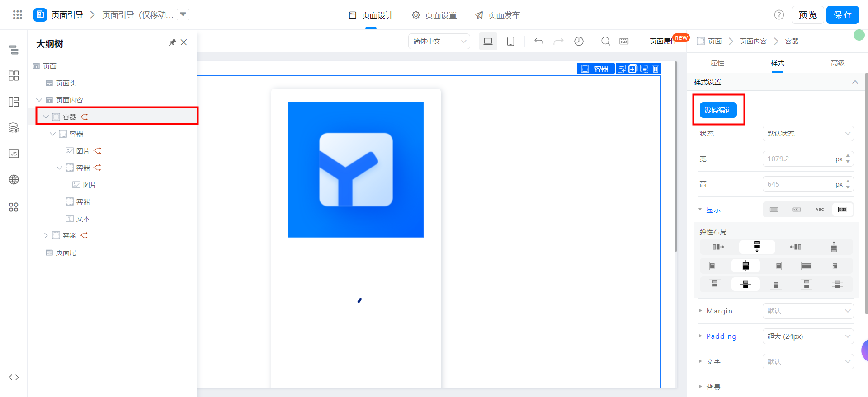This screenshot has height=397, width=868.
Task: Set flex direction to column
Action: pos(757,247)
